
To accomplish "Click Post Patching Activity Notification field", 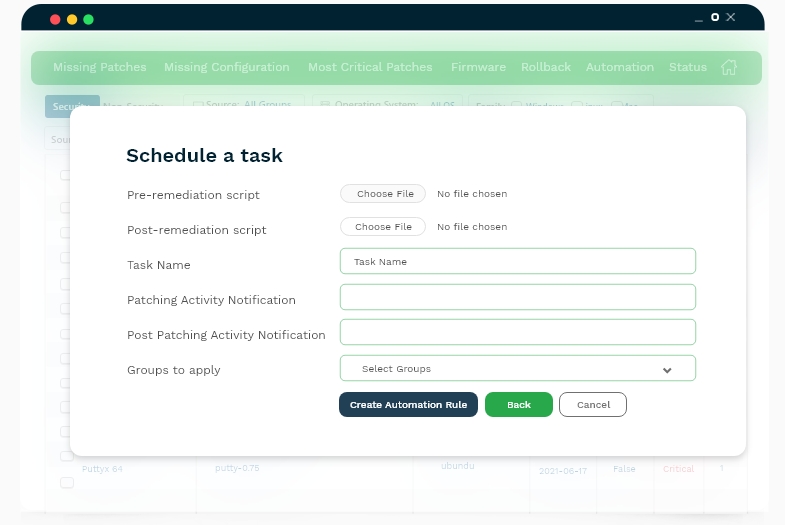I will [518, 332].
